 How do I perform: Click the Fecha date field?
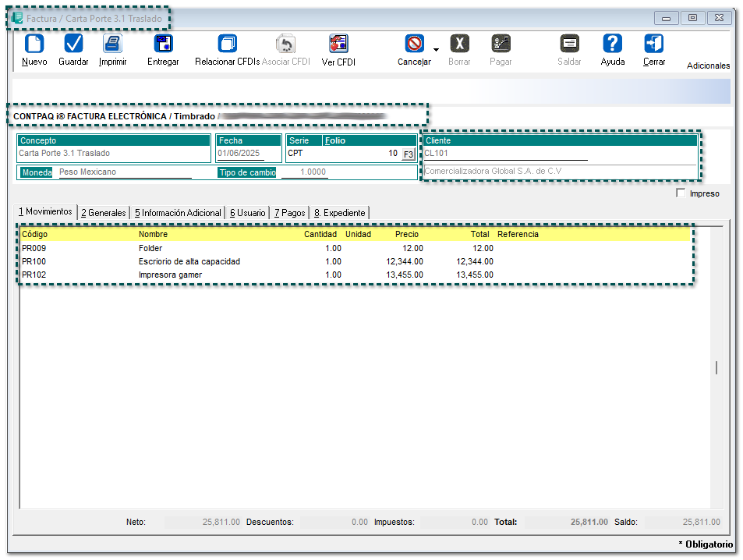pos(241,154)
